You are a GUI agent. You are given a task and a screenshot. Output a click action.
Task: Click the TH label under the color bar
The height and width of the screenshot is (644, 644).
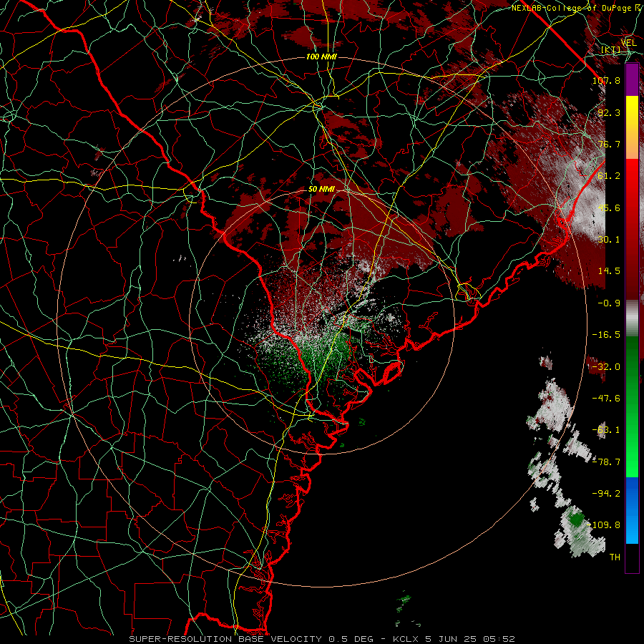pyautogui.click(x=615, y=557)
